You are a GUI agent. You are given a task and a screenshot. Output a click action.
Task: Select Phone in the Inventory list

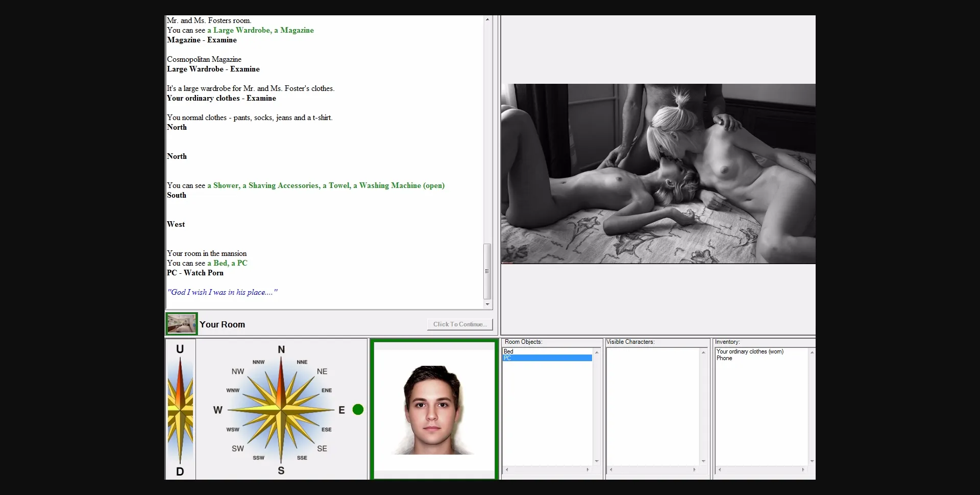point(724,358)
